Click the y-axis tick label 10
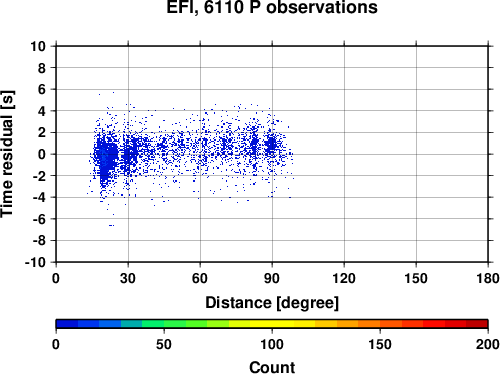This screenshot has height=374, width=500. pos(38,46)
